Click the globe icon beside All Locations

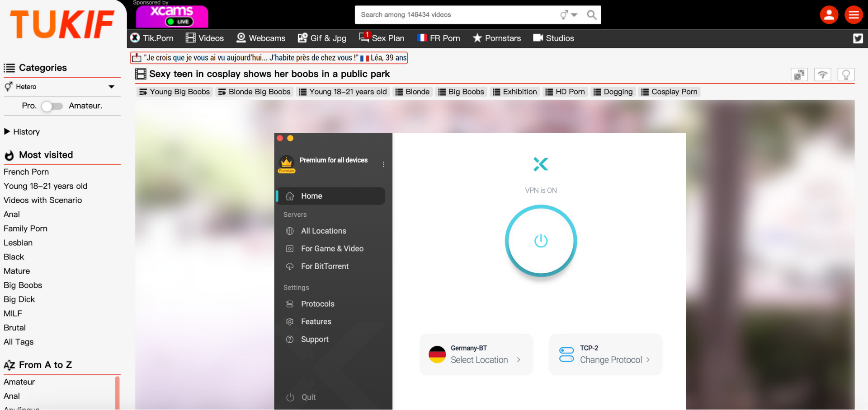(290, 231)
